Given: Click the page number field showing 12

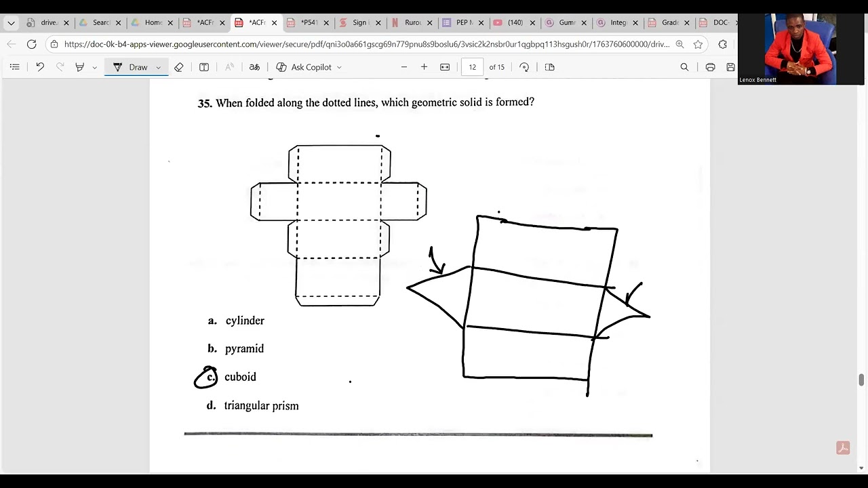Looking at the screenshot, I should click(472, 67).
